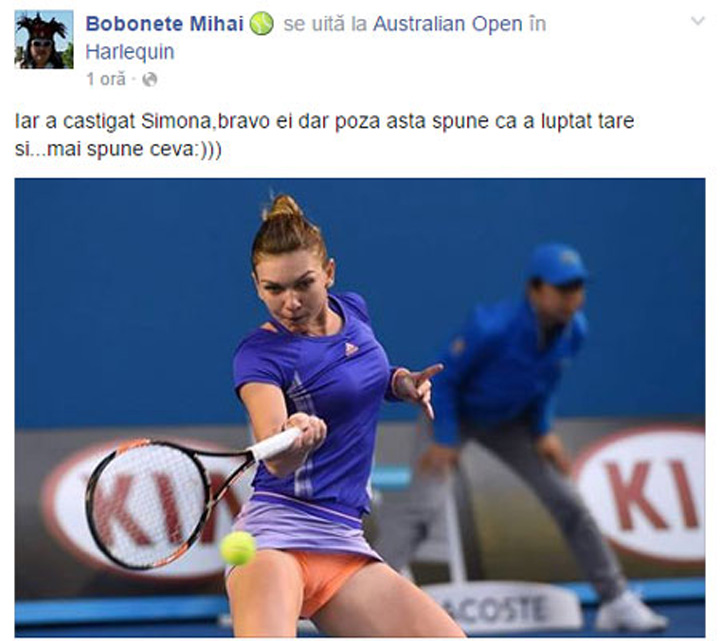Open the Bobonete Mihai profile link
Screen dimensions: 720x641
point(164,24)
